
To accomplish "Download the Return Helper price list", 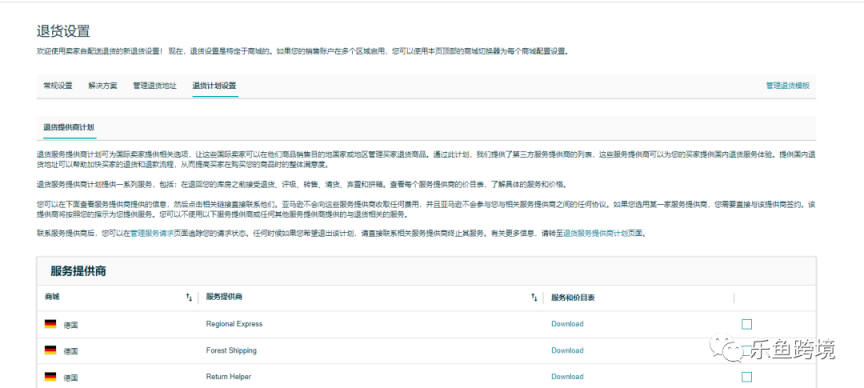I will [x=567, y=377].
